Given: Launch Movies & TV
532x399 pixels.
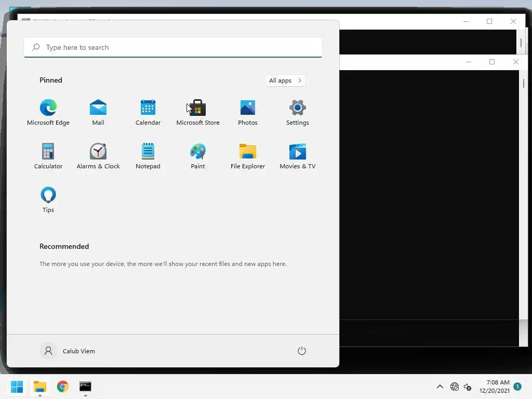Looking at the screenshot, I should click(x=298, y=156).
